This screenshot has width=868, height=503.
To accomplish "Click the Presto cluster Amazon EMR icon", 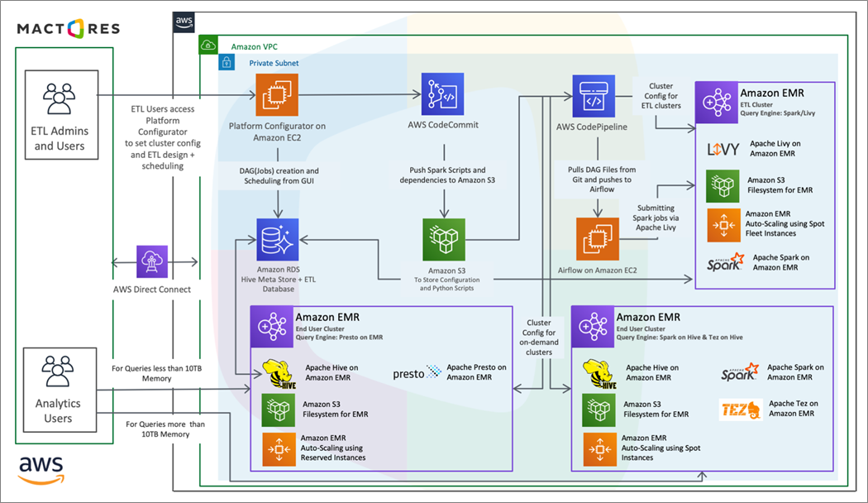I will tap(272, 327).
